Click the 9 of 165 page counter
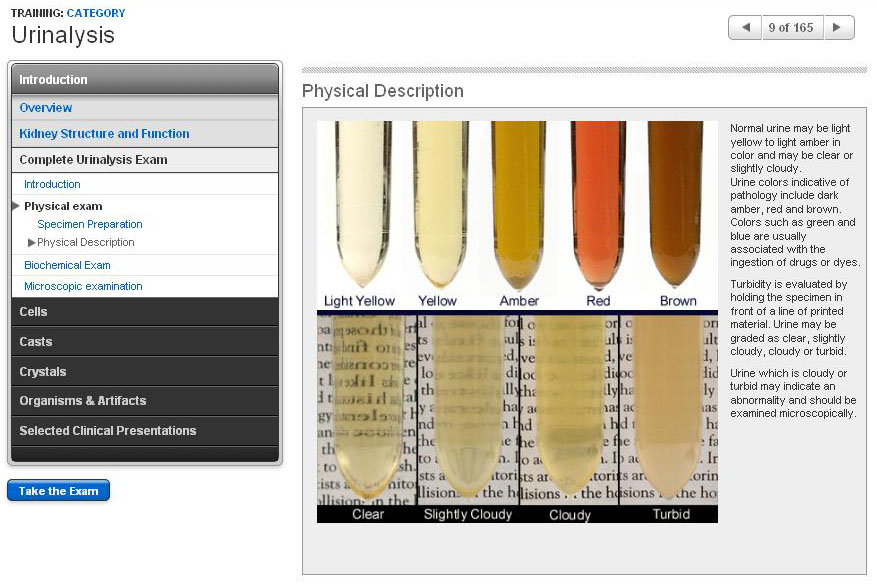Image resolution: width=877 pixels, height=588 pixels. (791, 27)
